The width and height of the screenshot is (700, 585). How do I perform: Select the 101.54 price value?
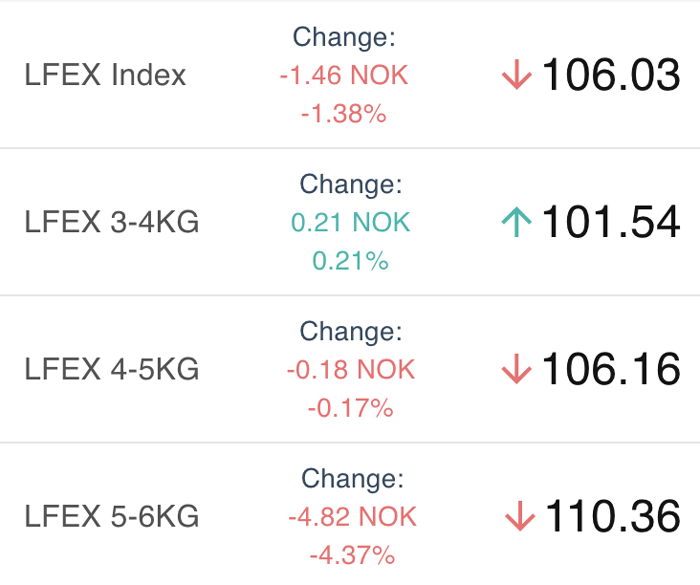tap(611, 222)
